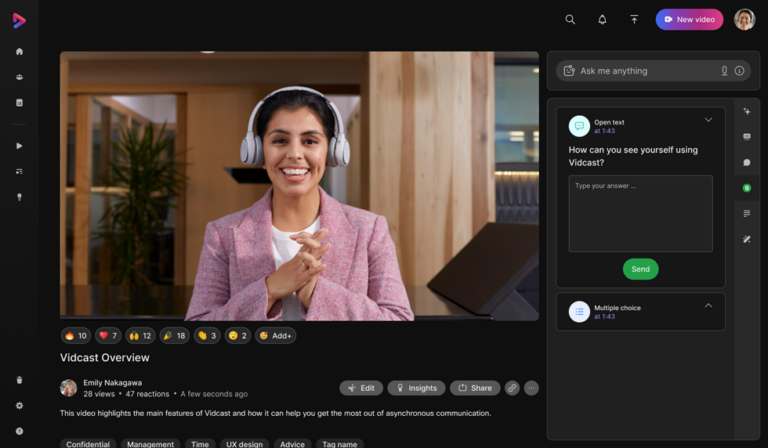Image resolution: width=768 pixels, height=448 pixels.
Task: Select the Confidential tag
Action: (x=89, y=444)
